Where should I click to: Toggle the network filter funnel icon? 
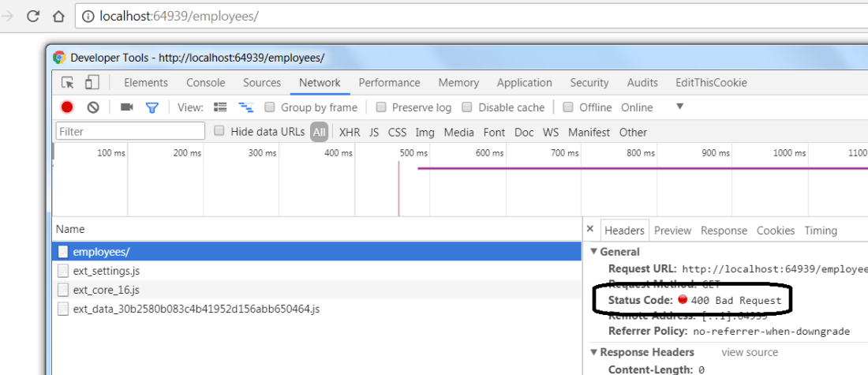152,107
